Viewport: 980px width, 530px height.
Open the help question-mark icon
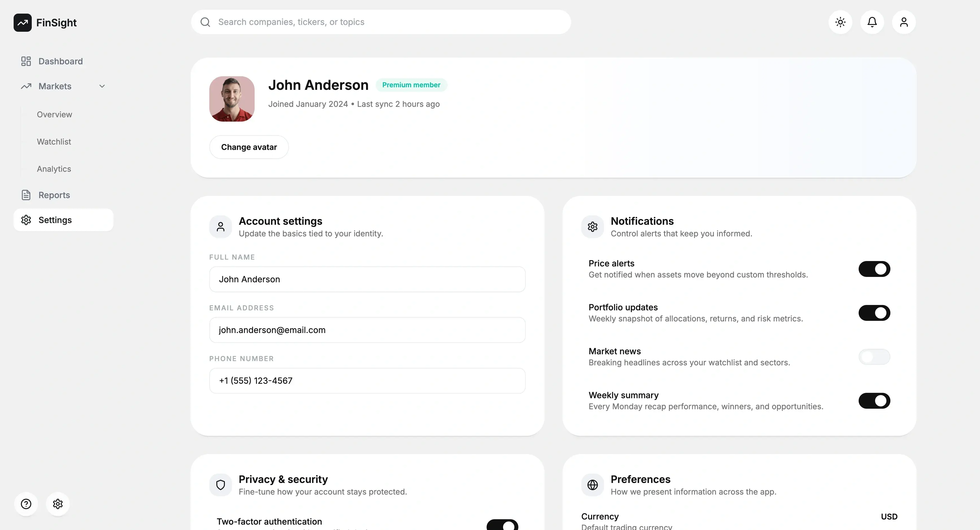tap(26, 504)
